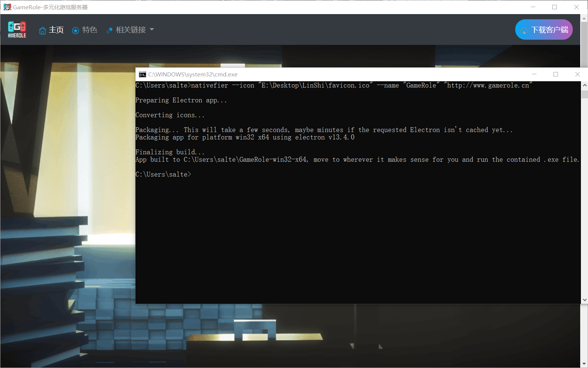Click the cloud download icon in 下载客户端 button
Viewport: 588px width, 368px height.
[x=524, y=30]
